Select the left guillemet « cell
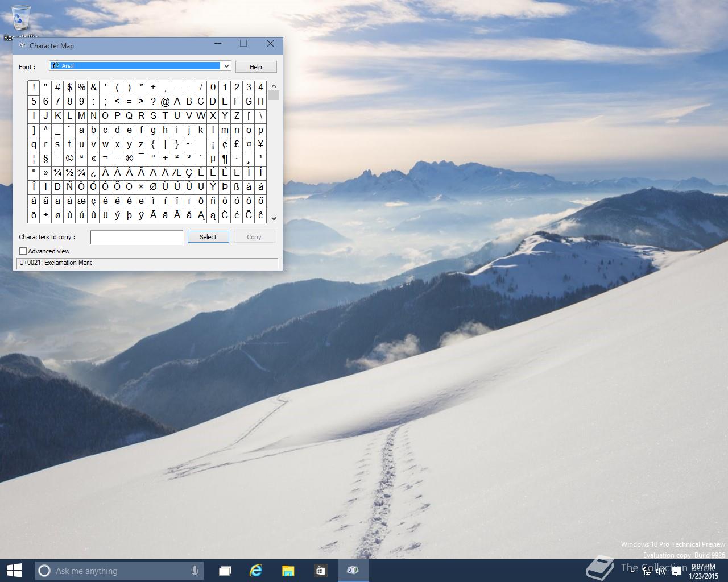This screenshot has height=582, width=728. 93,158
